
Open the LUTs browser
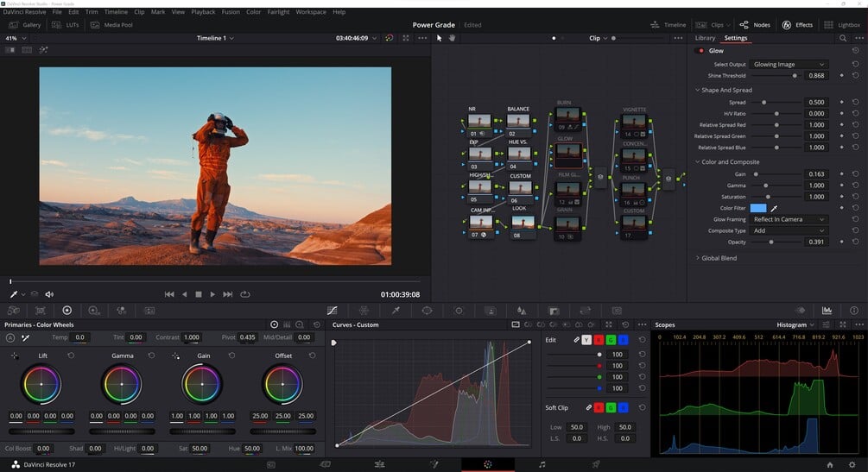[x=72, y=25]
